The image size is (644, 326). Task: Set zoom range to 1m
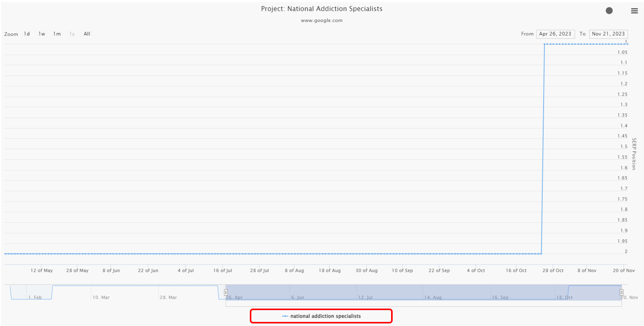[x=57, y=34]
